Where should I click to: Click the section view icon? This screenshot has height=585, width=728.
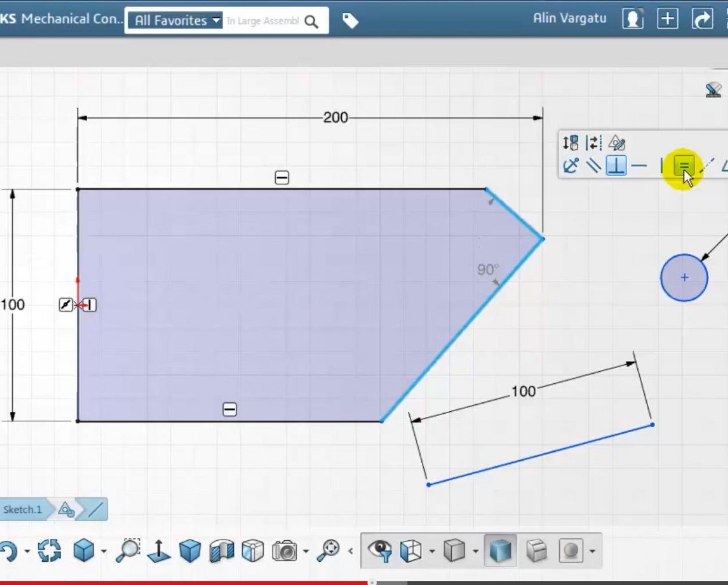[222, 550]
